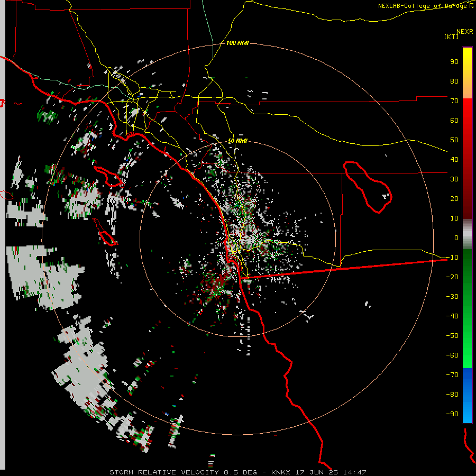Select the positive 30 knot scale label
The image size is (476, 476).
[x=454, y=179]
